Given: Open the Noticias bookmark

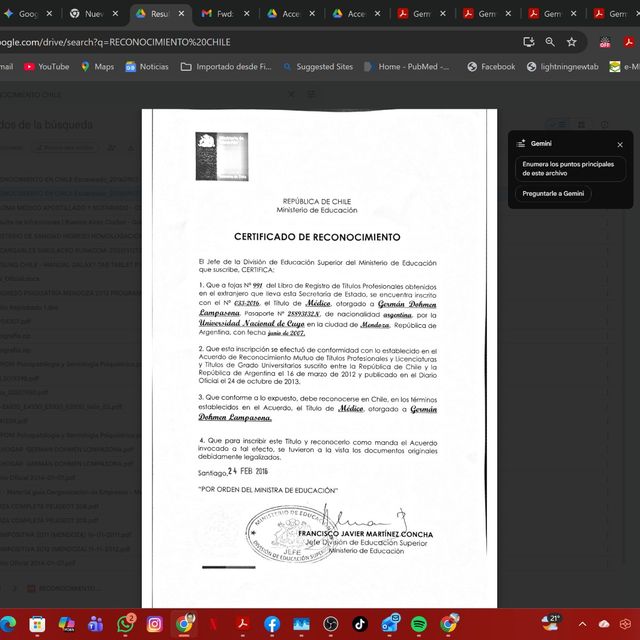Looking at the screenshot, I should pos(147,67).
